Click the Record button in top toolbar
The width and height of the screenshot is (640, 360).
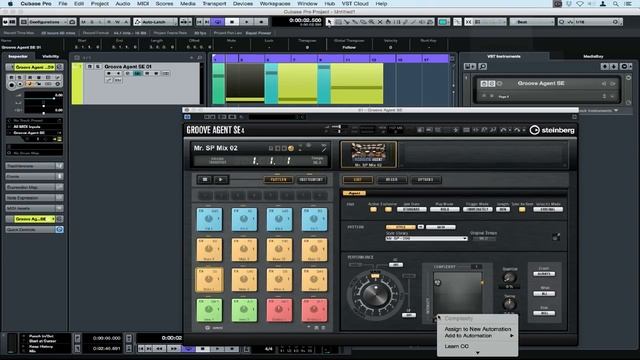[x=261, y=22]
